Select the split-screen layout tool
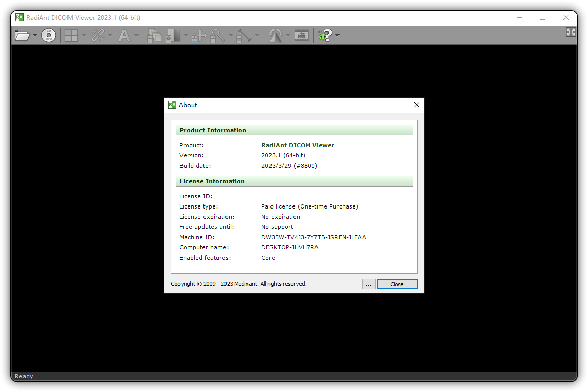588x392 pixels. (x=71, y=36)
